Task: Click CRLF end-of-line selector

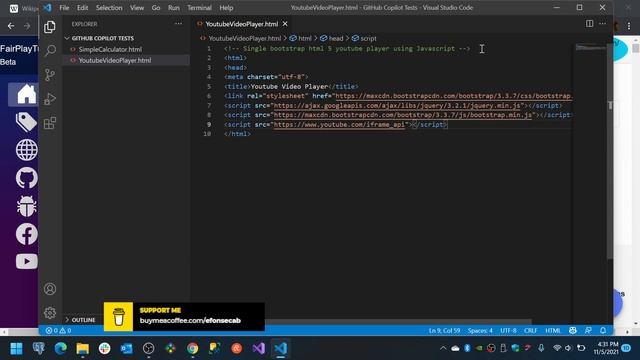Action: pyautogui.click(x=531, y=331)
